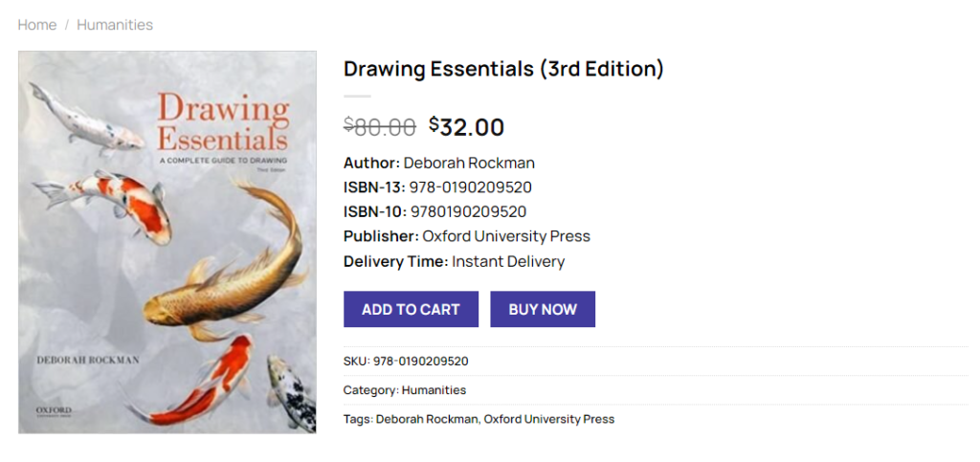This screenshot has width=980, height=462.
Task: Click the product title Drawing Essentials (3rd Edition)
Action: [x=503, y=69]
